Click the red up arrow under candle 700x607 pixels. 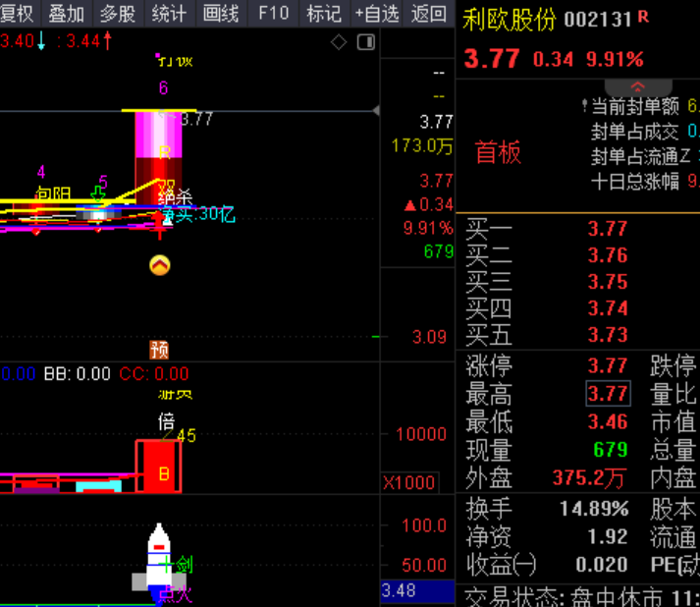159,226
